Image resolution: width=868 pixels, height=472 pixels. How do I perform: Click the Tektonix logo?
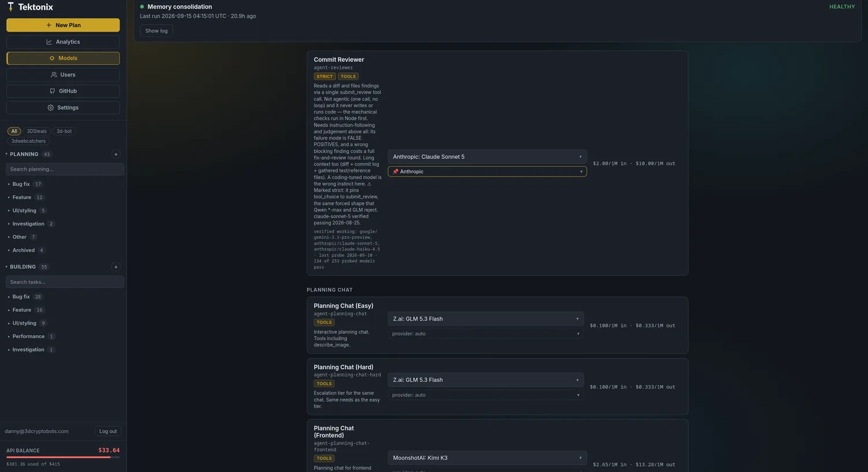30,7
